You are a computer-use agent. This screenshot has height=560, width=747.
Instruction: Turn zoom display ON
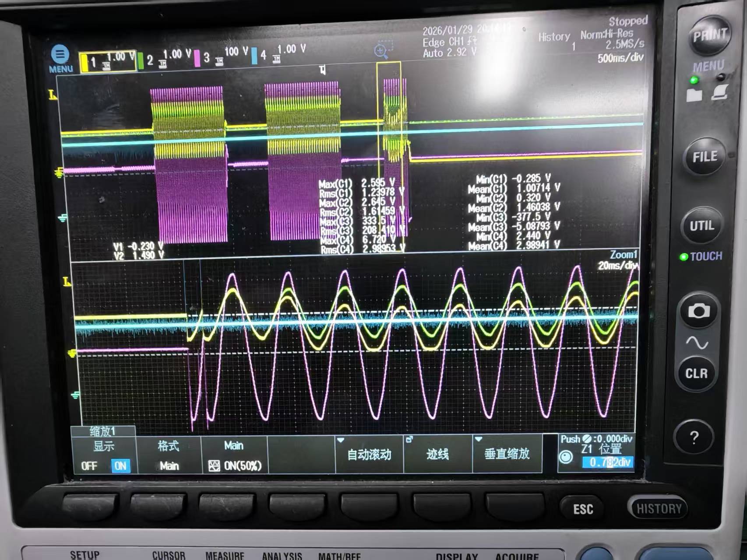point(120,466)
